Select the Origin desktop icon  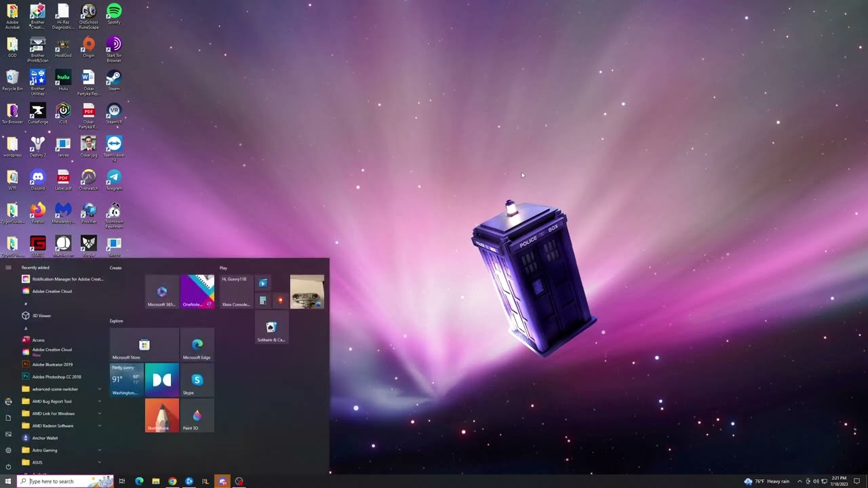(x=88, y=47)
